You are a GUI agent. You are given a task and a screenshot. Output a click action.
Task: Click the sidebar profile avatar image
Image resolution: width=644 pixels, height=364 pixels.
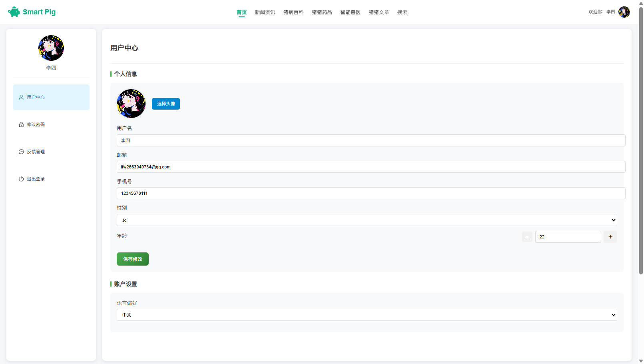click(x=51, y=48)
